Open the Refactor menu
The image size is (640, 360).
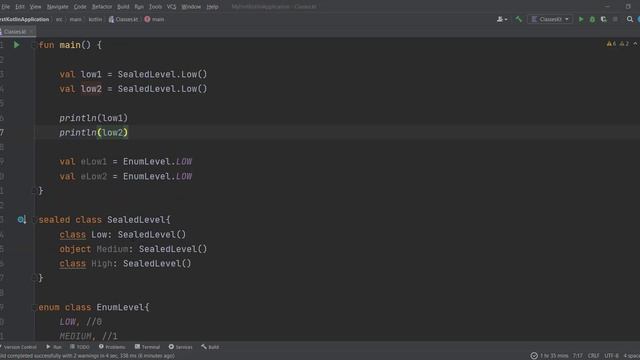[102, 7]
